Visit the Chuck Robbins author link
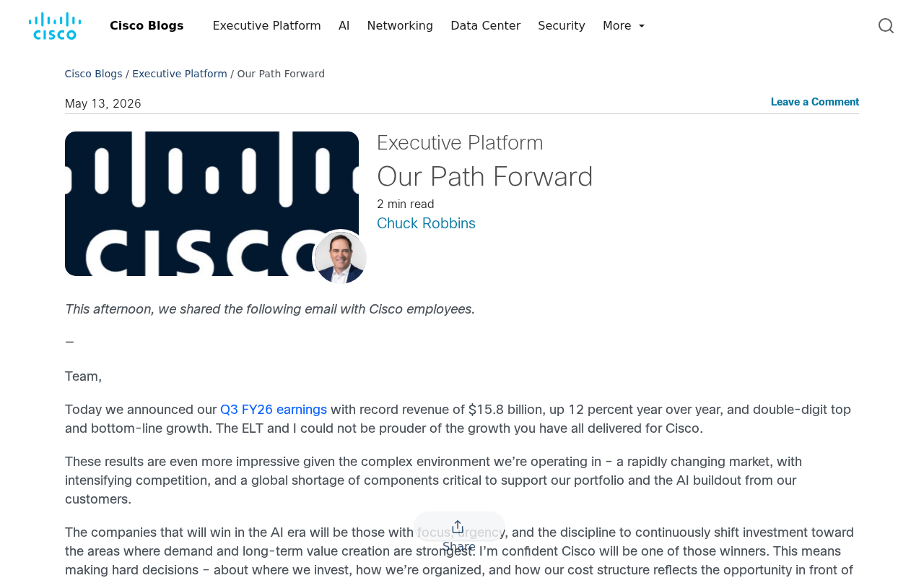This screenshot has height=578, width=924. pyautogui.click(x=426, y=223)
